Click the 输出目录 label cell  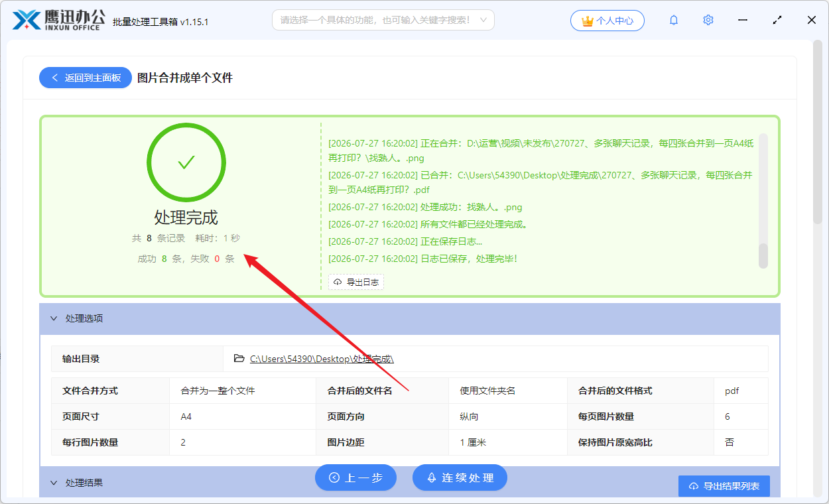[x=137, y=359]
